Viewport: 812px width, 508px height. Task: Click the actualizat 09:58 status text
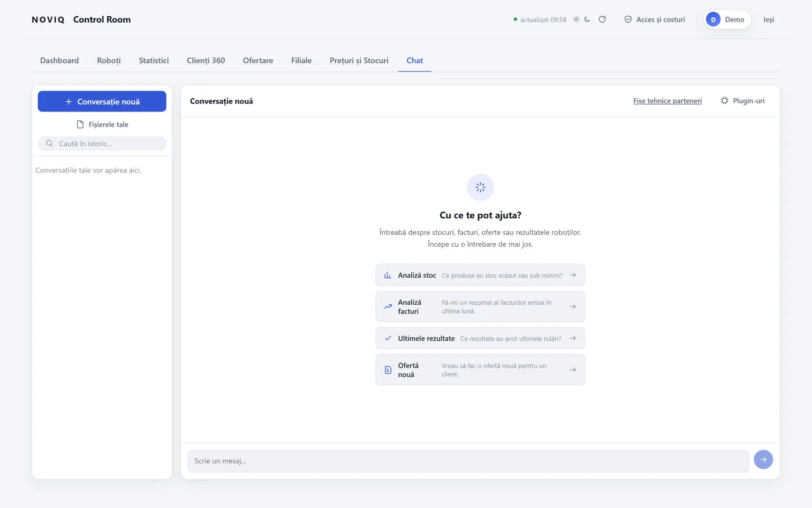coord(543,20)
